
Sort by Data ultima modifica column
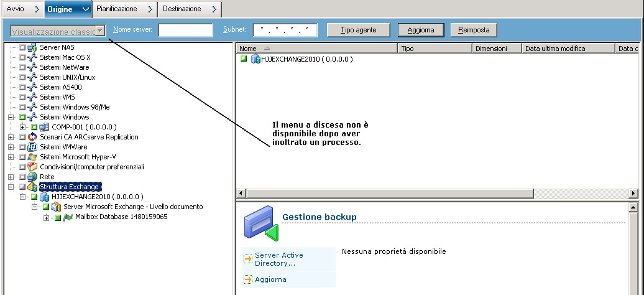pyautogui.click(x=568, y=49)
